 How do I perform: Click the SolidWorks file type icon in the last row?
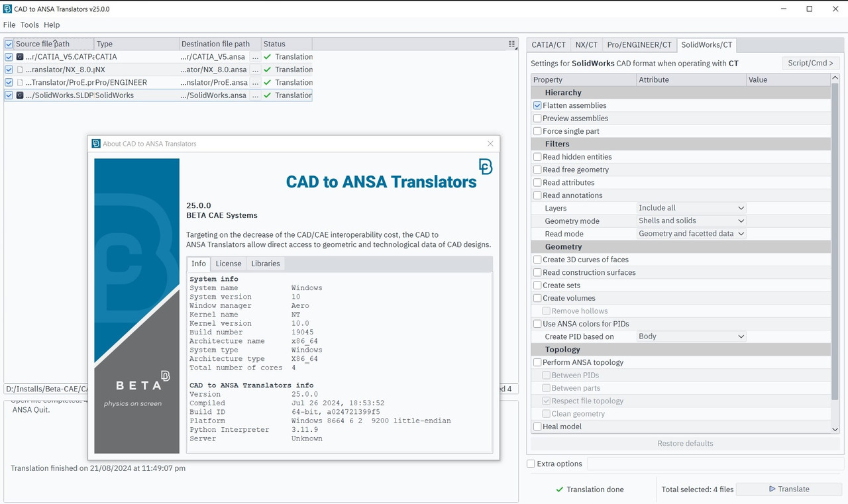(x=19, y=95)
